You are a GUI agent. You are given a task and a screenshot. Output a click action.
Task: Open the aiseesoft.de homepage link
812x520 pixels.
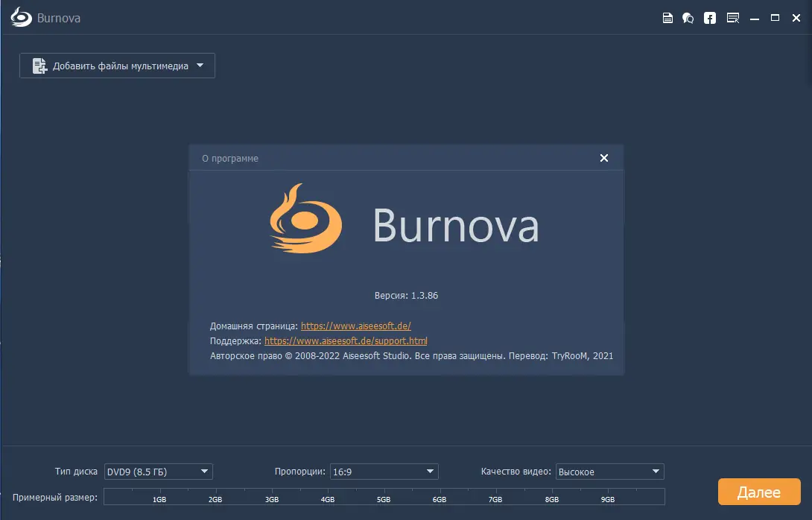[356, 326]
